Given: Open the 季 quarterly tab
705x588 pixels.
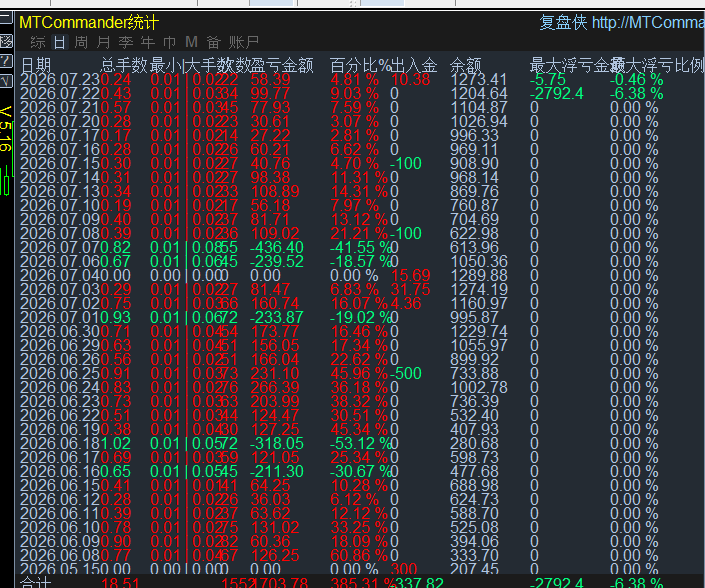Looking at the screenshot, I should pos(125,42).
